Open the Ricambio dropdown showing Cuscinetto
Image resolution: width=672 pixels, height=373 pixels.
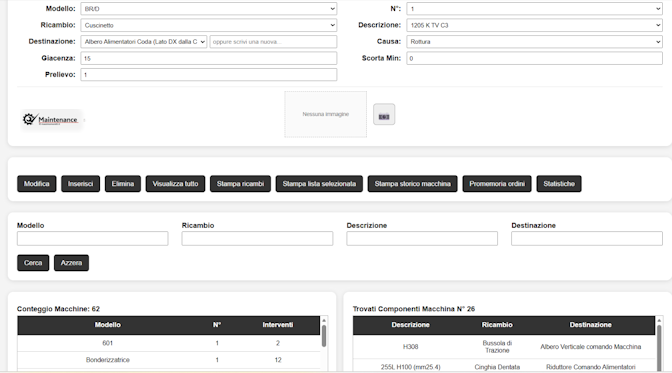point(209,25)
